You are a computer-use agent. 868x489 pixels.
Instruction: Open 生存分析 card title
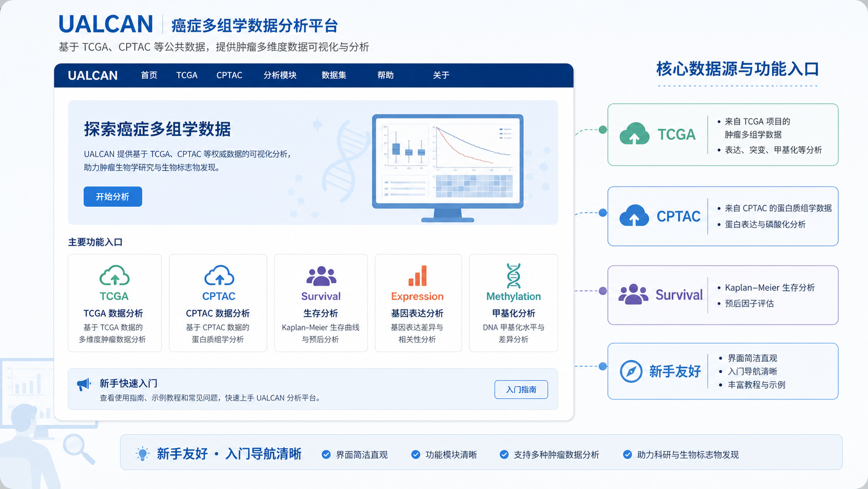[321, 313]
